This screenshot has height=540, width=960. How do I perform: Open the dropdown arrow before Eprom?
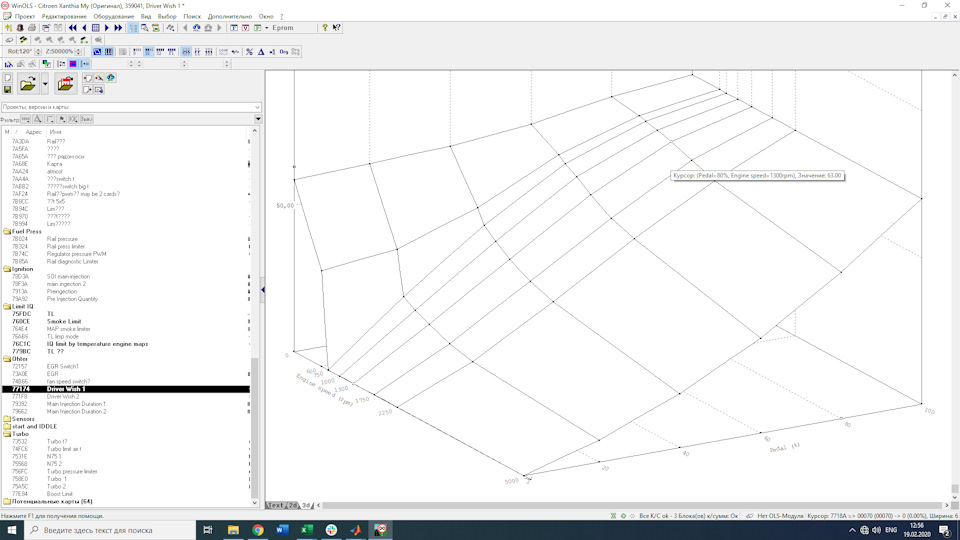(266, 28)
